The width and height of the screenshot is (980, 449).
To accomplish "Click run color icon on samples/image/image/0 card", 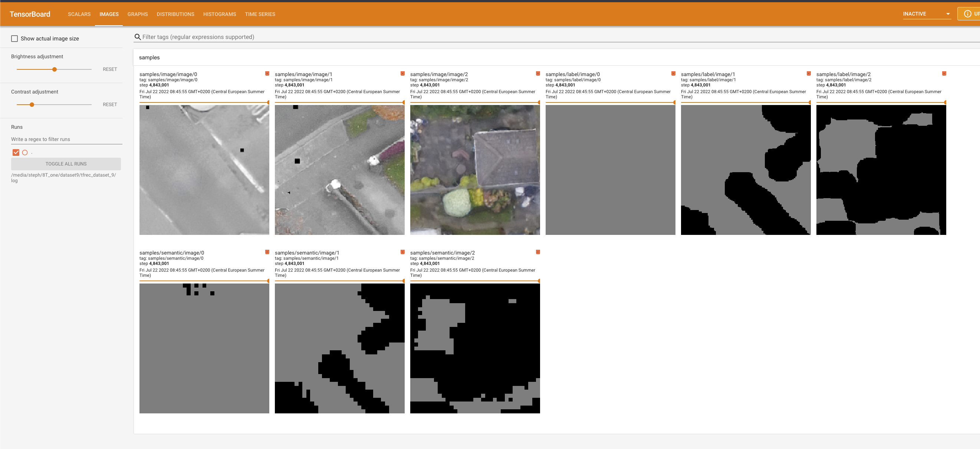I will click(267, 73).
